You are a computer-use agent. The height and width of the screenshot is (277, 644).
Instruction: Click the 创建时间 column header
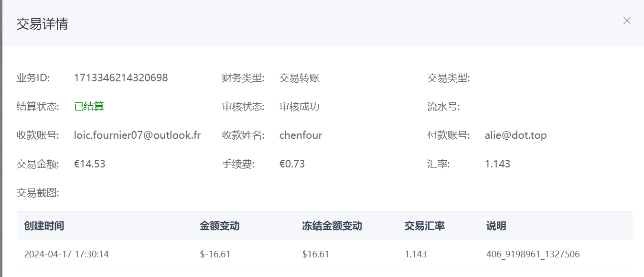(x=44, y=226)
